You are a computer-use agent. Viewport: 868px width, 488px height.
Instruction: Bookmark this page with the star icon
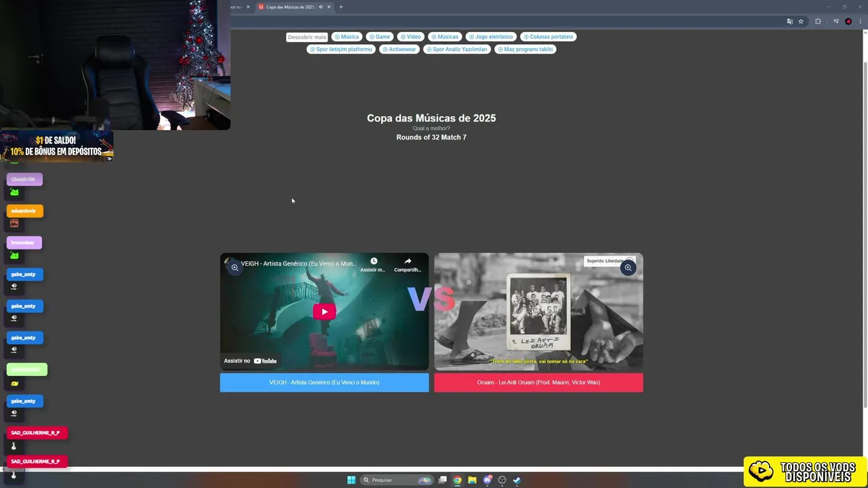[801, 21]
